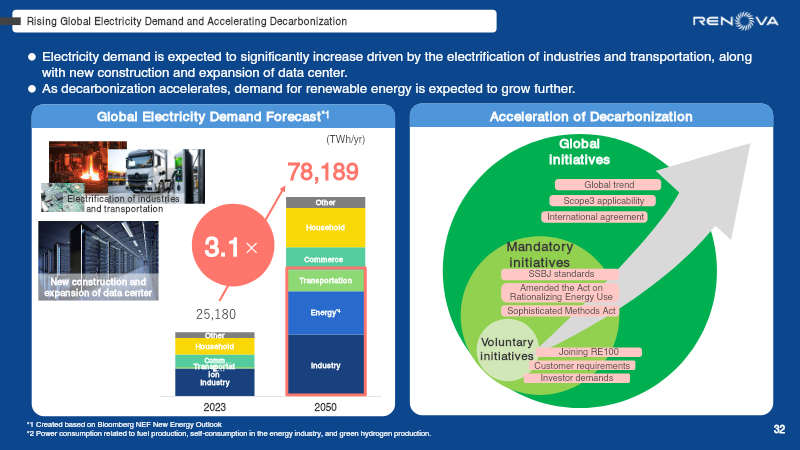Click the Acceleration of Decarbonization header
This screenshot has width=800, height=450.
(x=591, y=117)
